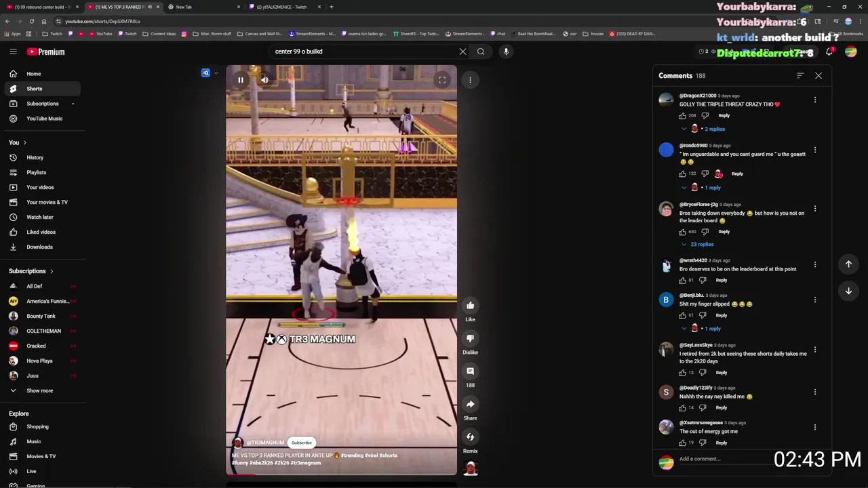Open Watch later list
This screenshot has height=488, width=868.
point(41,218)
